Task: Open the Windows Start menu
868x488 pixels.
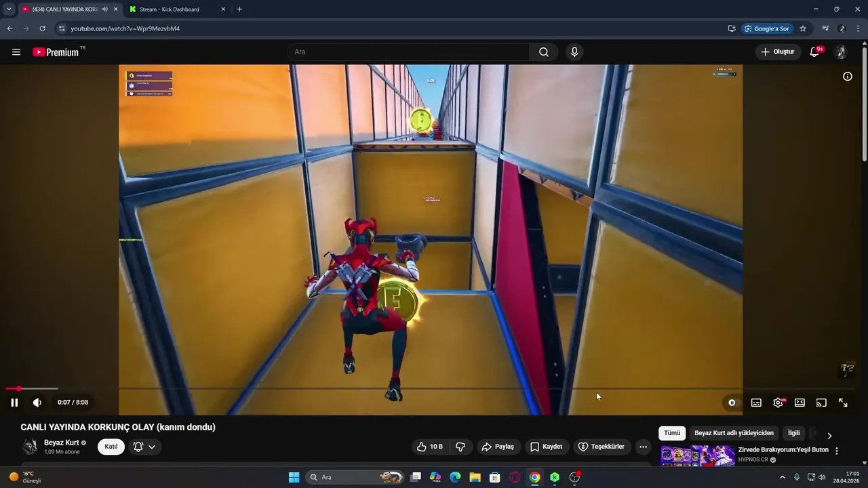Action: (x=294, y=477)
